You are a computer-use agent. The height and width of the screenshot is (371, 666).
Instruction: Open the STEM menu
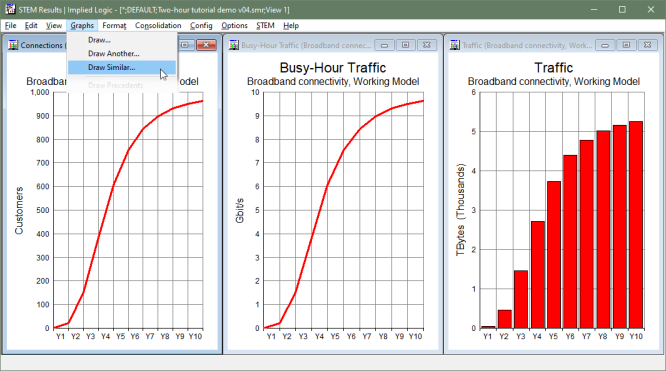[x=265, y=25]
